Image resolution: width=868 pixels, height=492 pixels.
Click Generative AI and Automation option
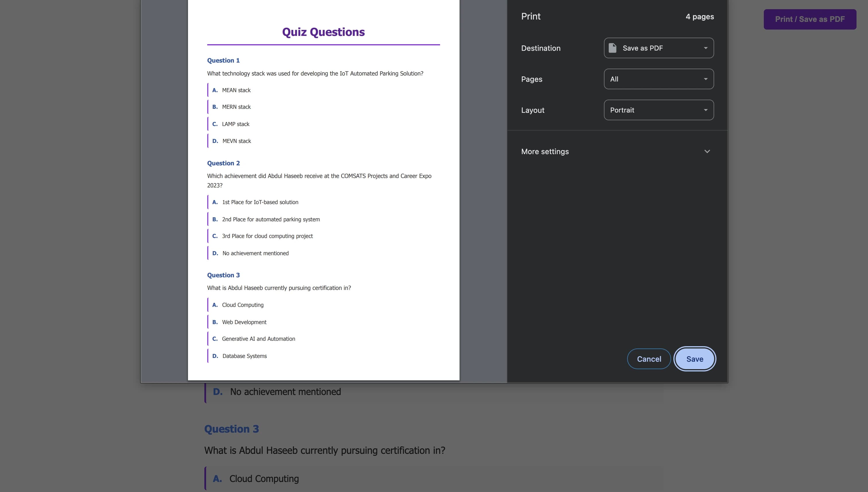point(258,339)
